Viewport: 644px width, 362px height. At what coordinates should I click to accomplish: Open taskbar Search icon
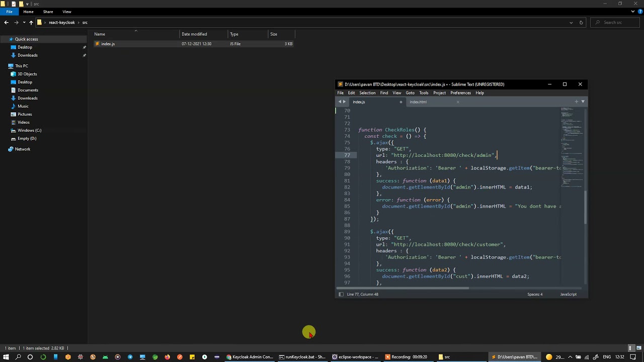18,357
